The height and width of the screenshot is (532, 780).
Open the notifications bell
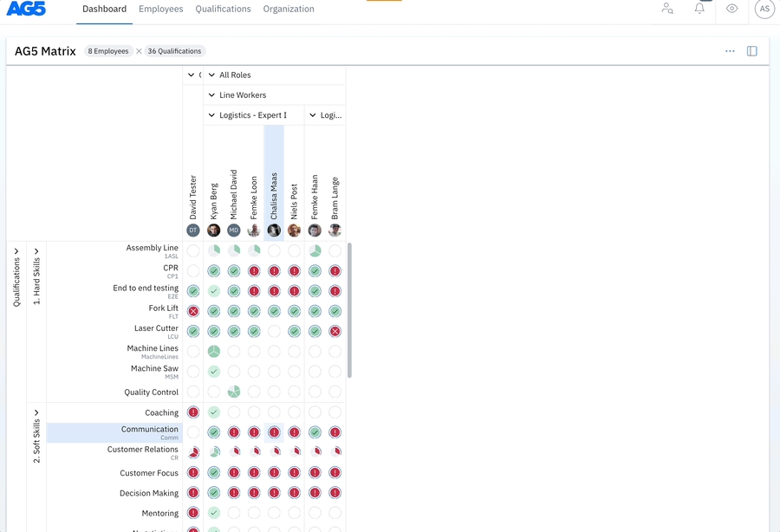coord(699,9)
